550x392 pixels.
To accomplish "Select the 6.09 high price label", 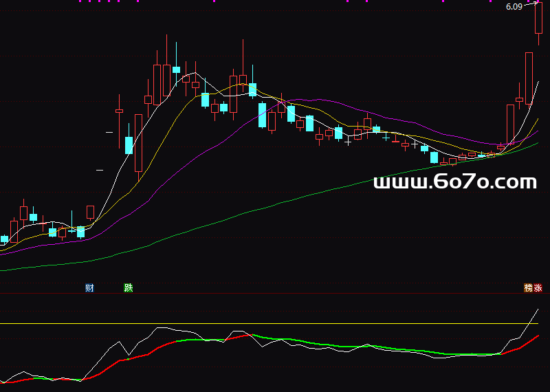I will 514,6.
